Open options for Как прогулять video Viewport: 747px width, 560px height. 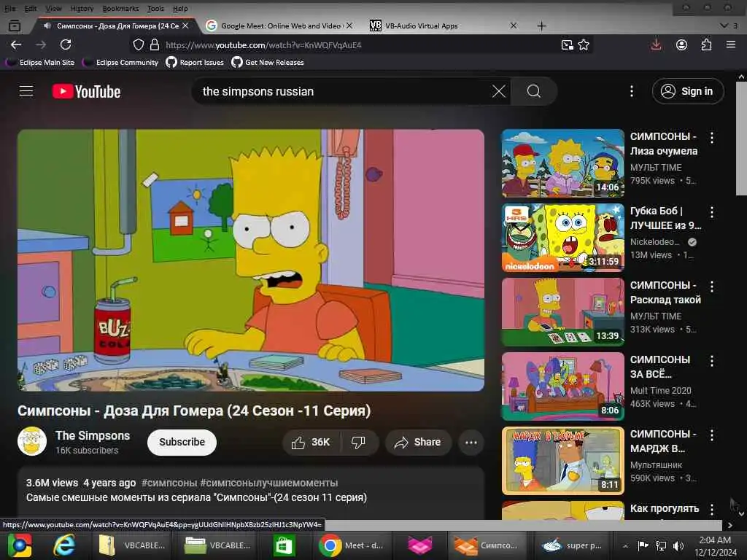[x=712, y=510]
